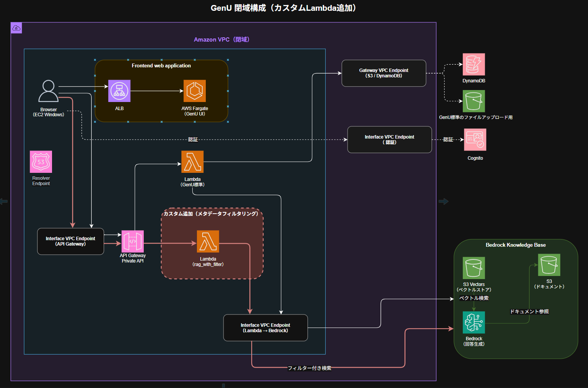
Task: Click the Interface VPC Endpoint (認証) box
Action: [x=390, y=140]
